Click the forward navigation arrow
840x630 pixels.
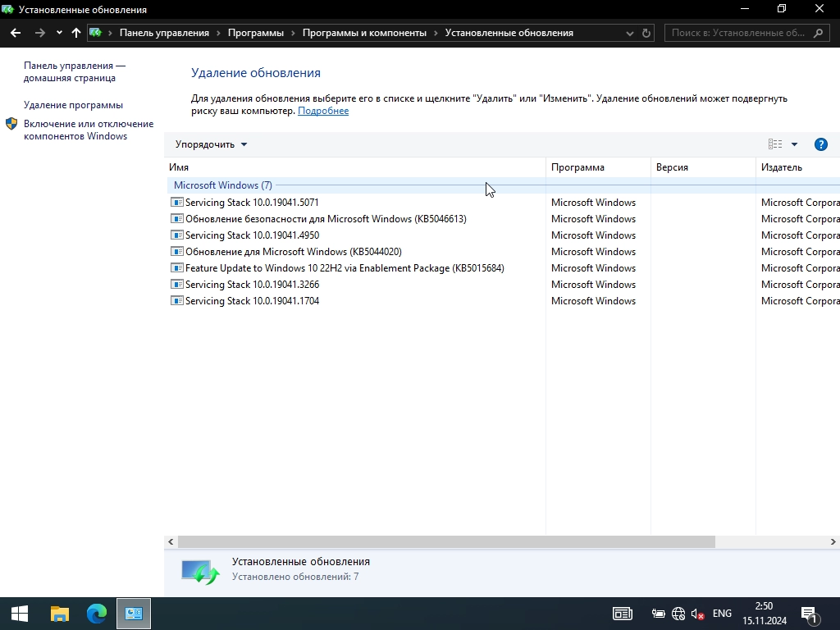(39, 33)
